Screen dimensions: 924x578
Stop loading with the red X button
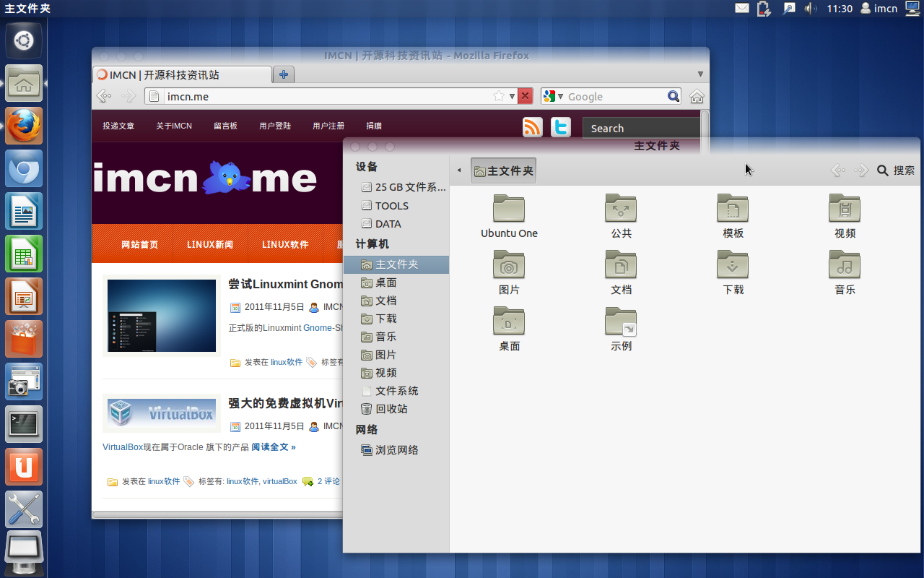[x=526, y=96]
